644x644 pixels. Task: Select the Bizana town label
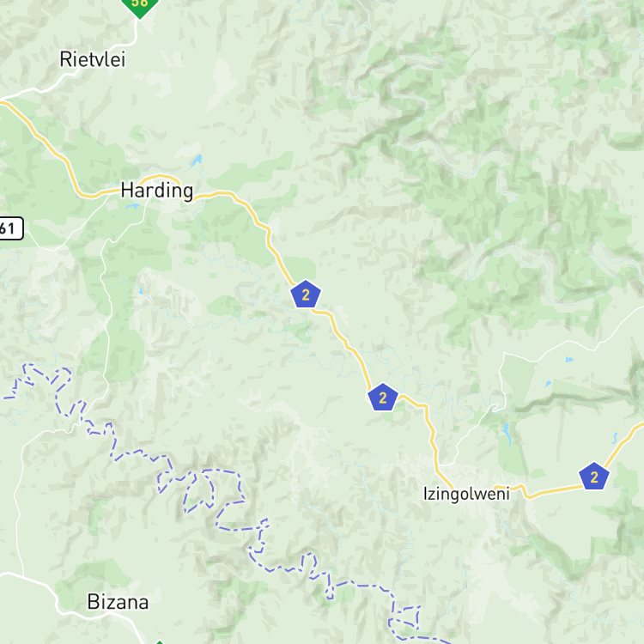click(x=118, y=602)
